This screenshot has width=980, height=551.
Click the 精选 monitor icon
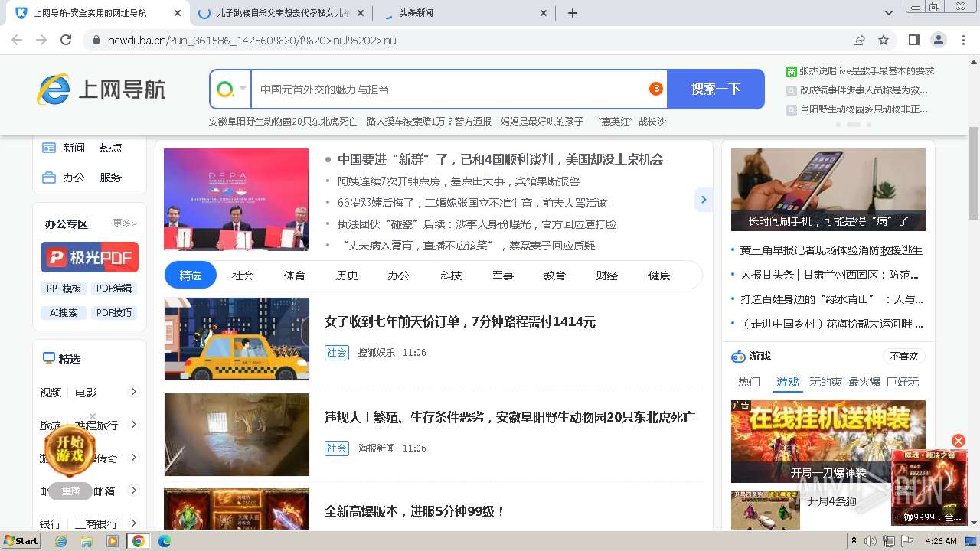point(49,358)
